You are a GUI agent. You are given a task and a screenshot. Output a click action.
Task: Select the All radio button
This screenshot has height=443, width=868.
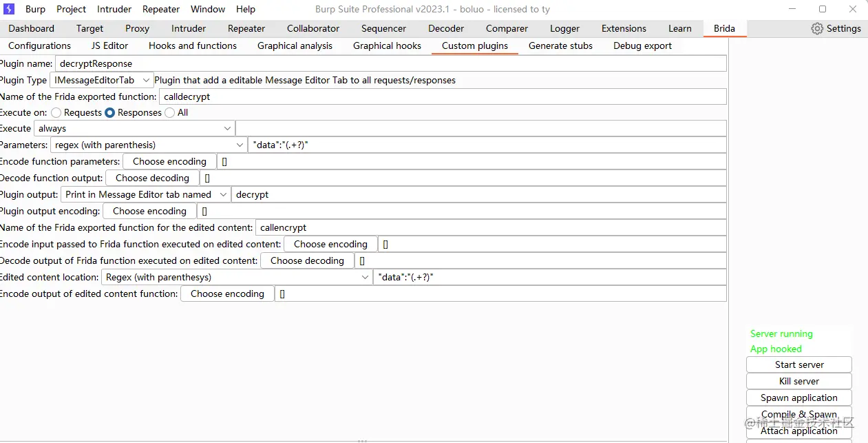(170, 112)
